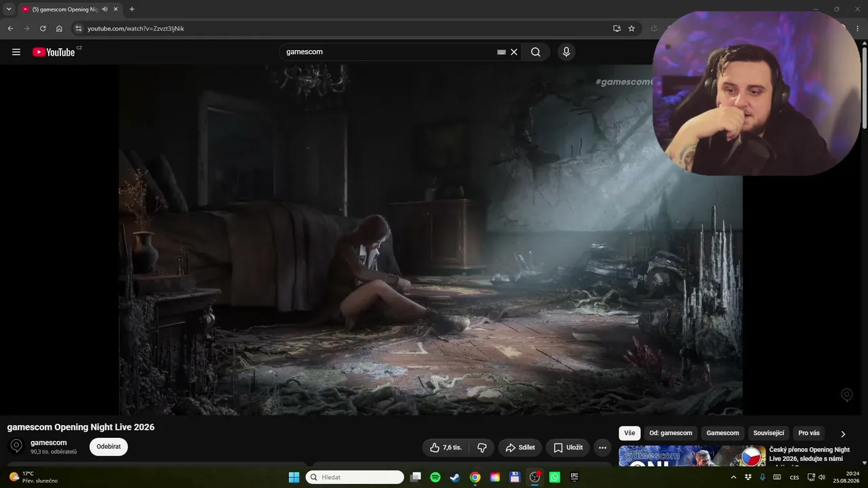868x488 pixels.
Task: Switch the CES keyboard language
Action: [795, 477]
